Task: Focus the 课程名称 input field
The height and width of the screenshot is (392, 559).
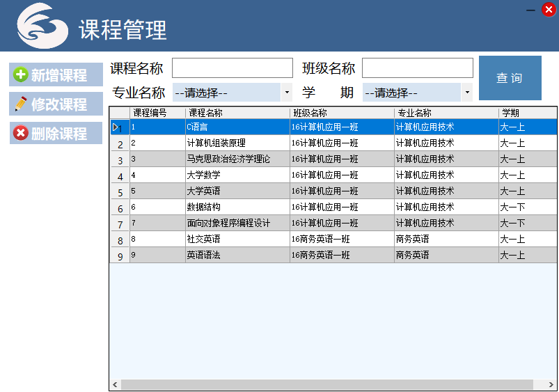Action: (233, 68)
